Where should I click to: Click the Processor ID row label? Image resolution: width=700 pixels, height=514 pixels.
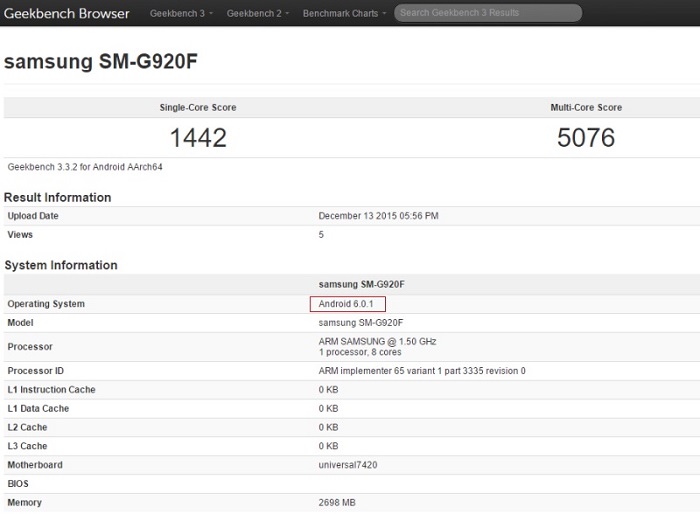(x=37, y=371)
